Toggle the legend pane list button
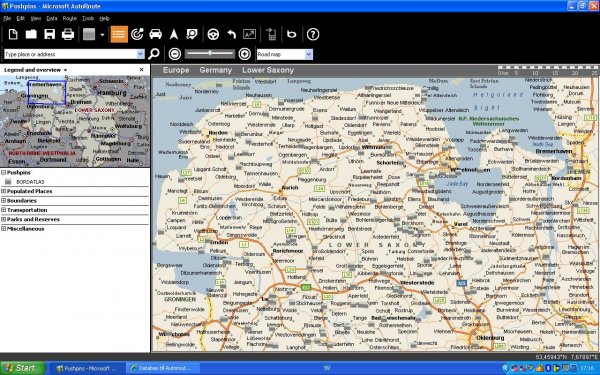600x375 pixels. point(119,34)
